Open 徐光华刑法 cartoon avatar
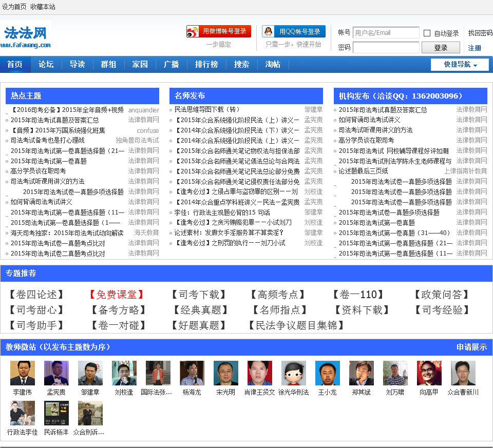This screenshot has height=448, width=493. pos(294,373)
